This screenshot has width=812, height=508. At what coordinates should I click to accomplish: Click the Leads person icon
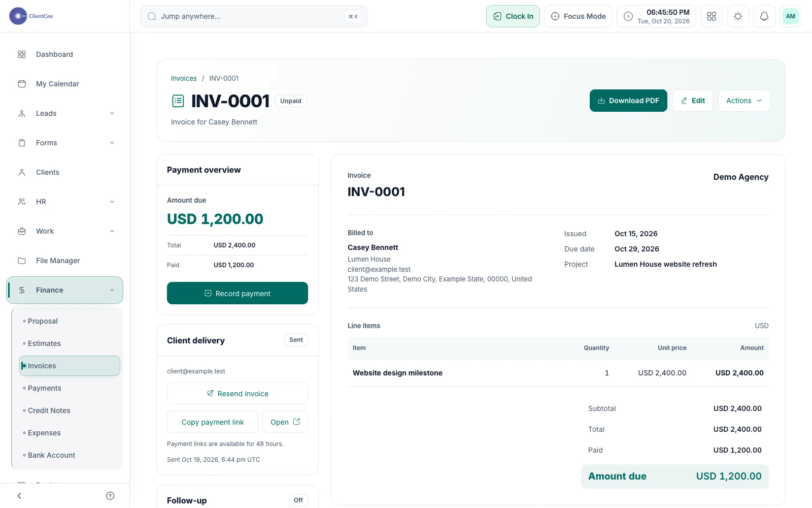pyautogui.click(x=22, y=113)
